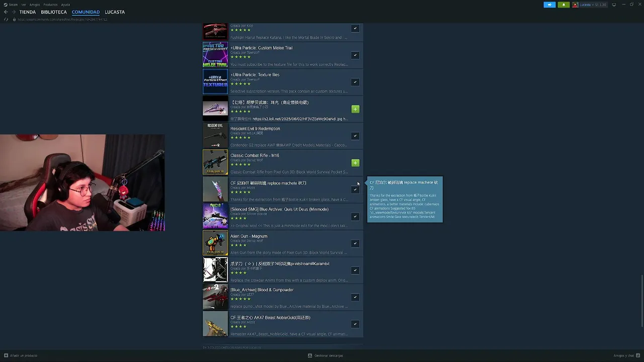Uncheck subscription for Custom Melee Trail

coord(355,55)
